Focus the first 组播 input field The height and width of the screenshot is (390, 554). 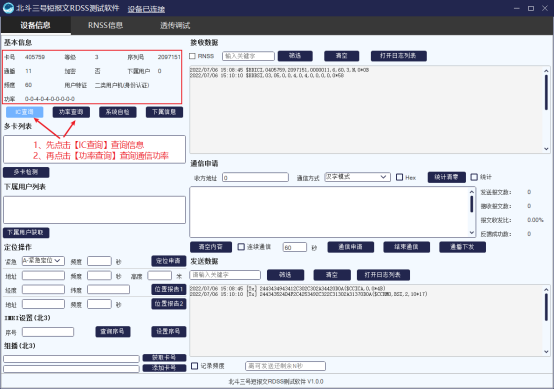click(x=71, y=359)
